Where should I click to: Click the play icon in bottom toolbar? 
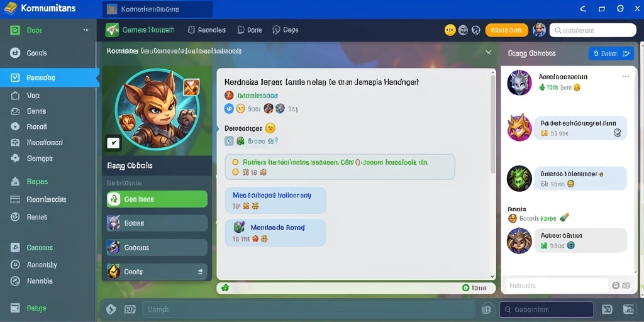[x=111, y=309]
